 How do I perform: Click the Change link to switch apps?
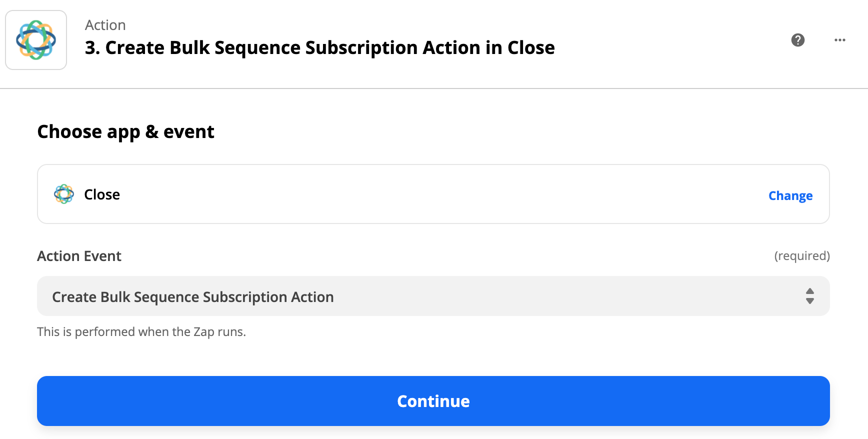(x=790, y=195)
